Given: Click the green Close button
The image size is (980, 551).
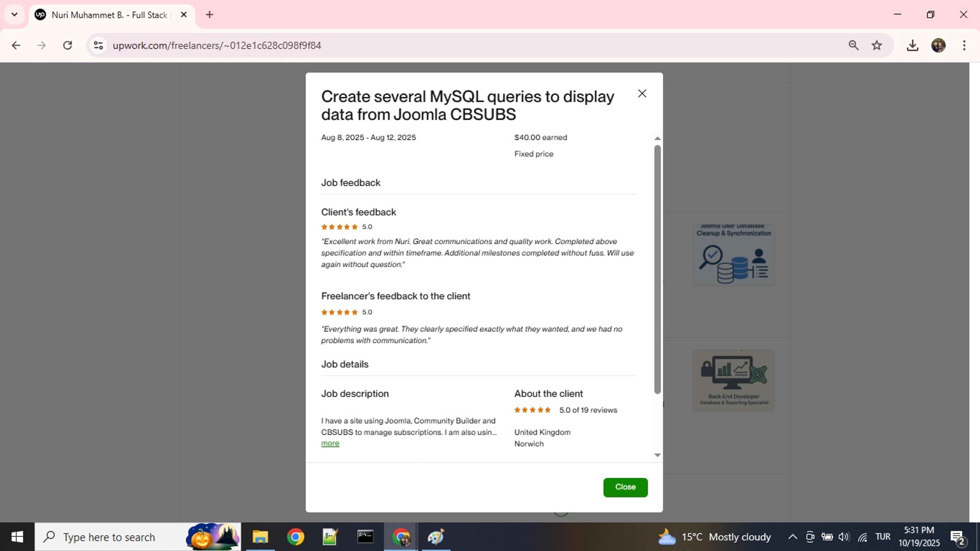Looking at the screenshot, I should [625, 487].
